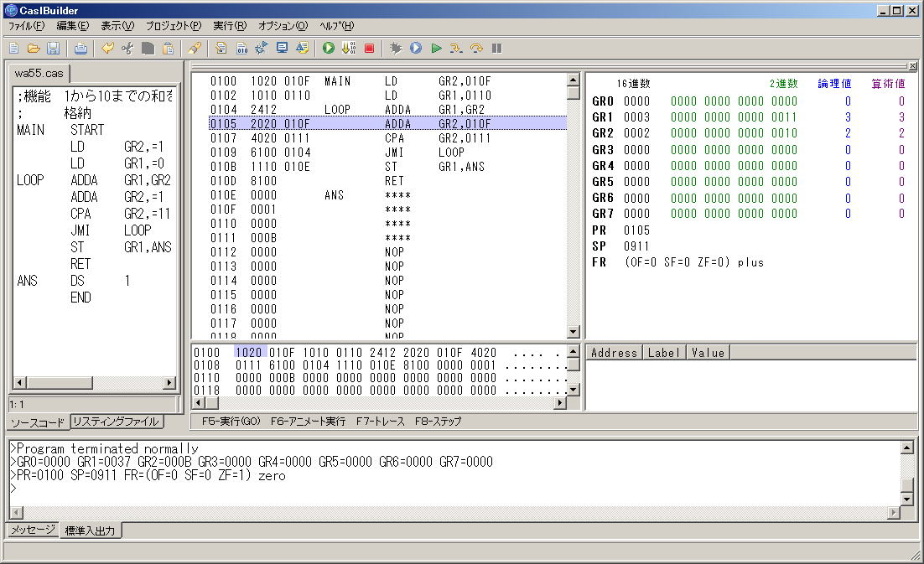Click the blue circular debug run icon

coord(416,49)
